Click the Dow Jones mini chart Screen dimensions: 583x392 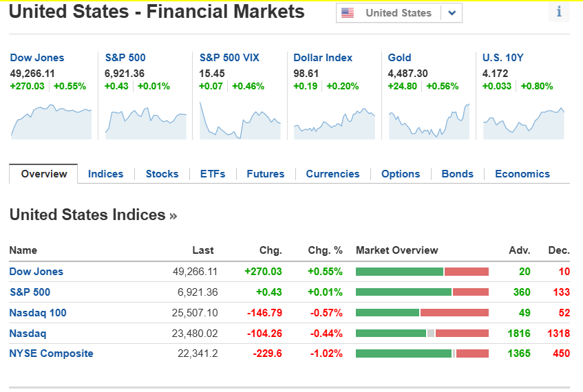pos(51,122)
